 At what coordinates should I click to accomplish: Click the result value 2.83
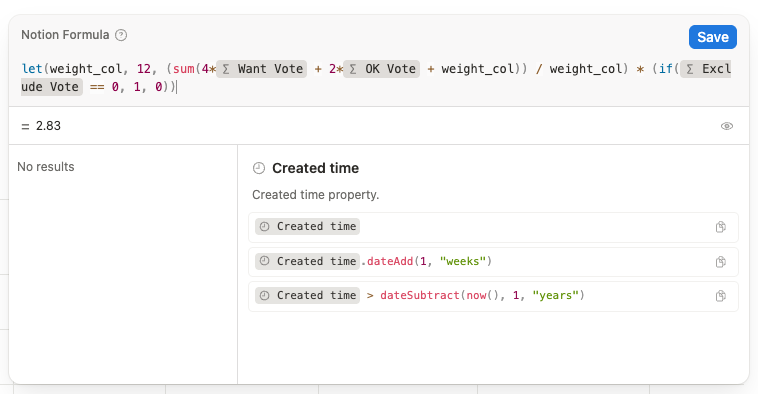tap(48, 126)
